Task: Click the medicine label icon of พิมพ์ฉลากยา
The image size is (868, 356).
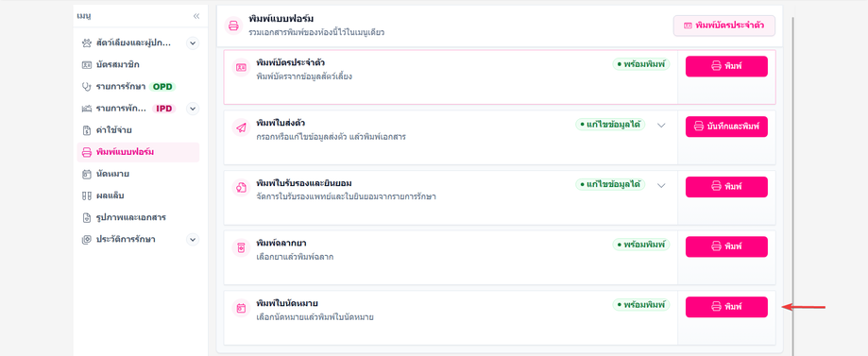Action: (241, 248)
